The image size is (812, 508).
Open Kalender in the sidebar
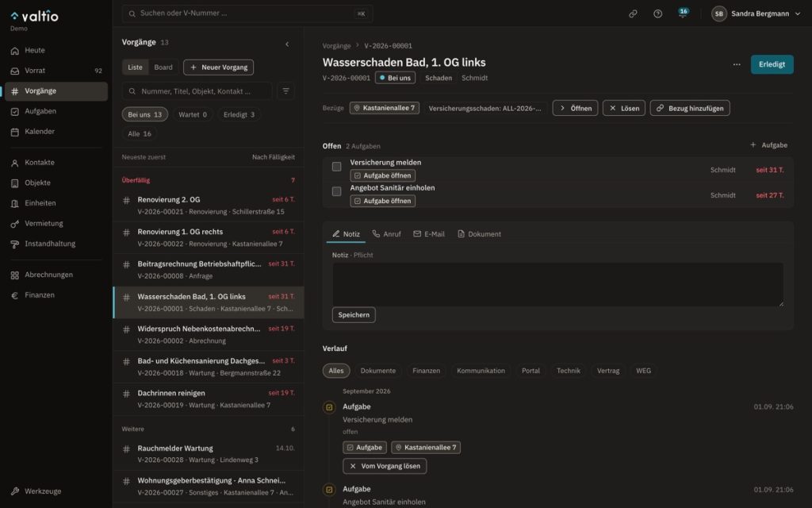(56, 132)
